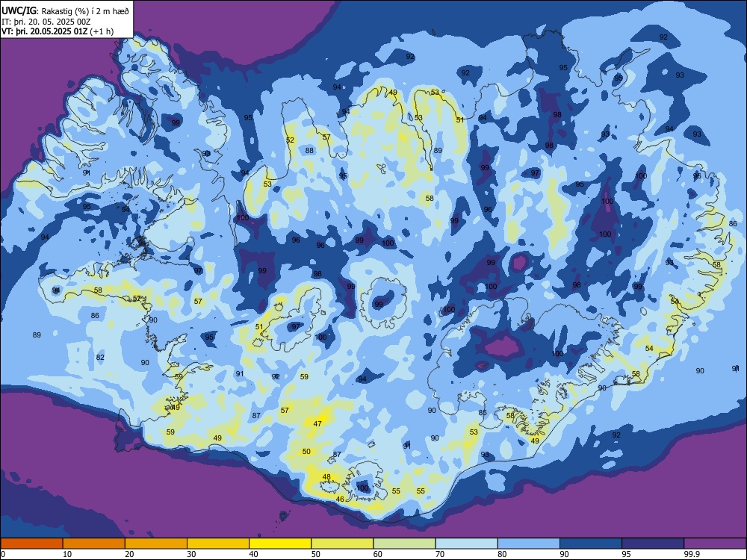Click the title text 'Rakastig (%) í 2 m hæð'
747x560 pixels.
(x=85, y=11)
